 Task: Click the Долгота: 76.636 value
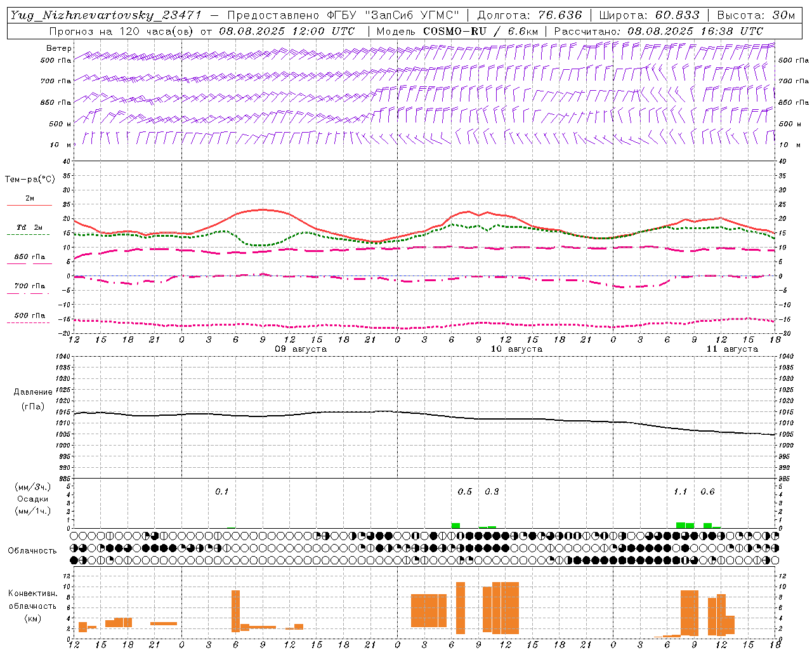point(528,15)
